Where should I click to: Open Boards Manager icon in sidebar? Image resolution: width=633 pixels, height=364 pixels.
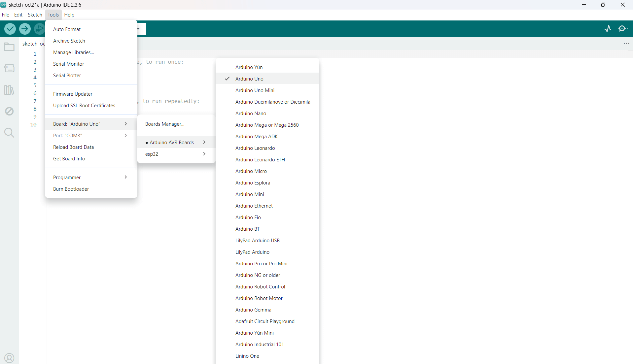[9, 68]
